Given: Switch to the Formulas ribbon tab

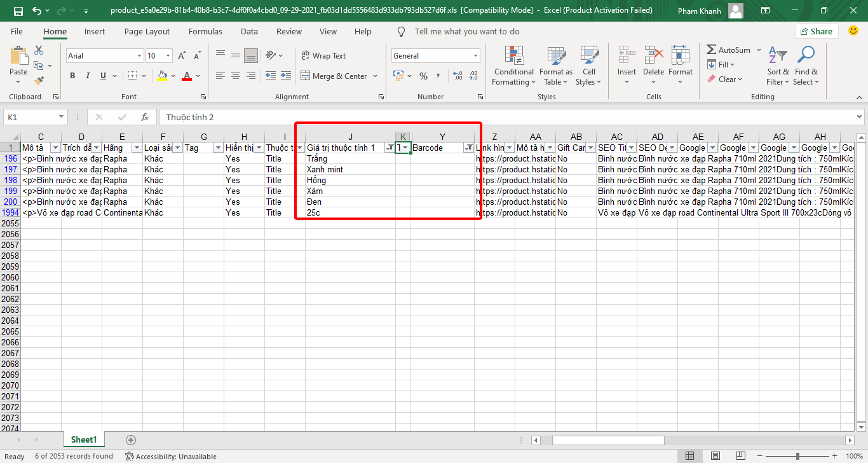Looking at the screenshot, I should pos(205,32).
